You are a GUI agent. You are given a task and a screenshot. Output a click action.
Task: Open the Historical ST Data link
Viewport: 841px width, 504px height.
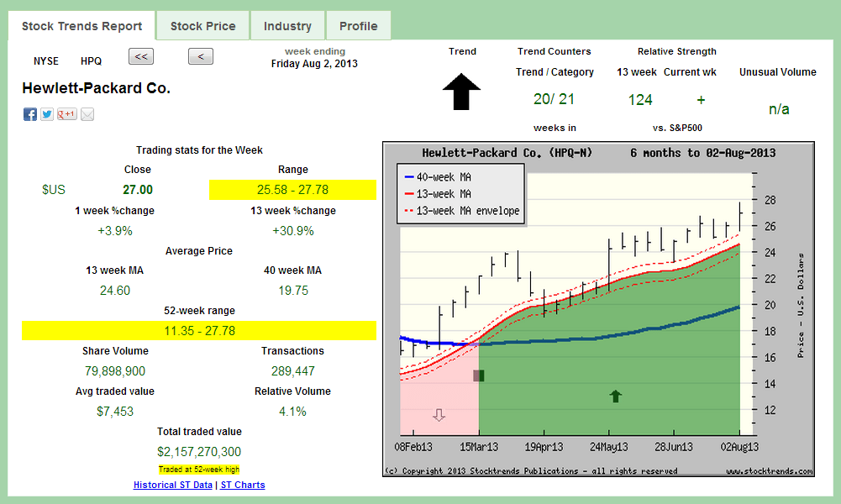coord(173,485)
